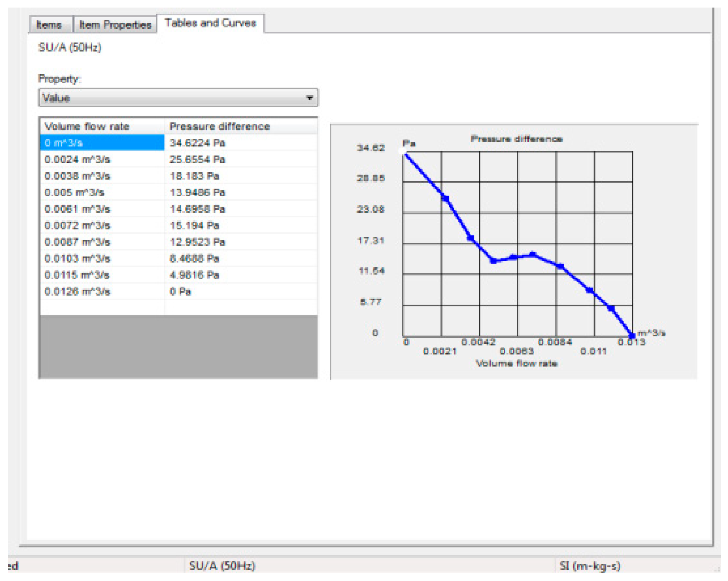Click the SI (m-kg-s) unit system in status bar
The height and width of the screenshot is (581, 728).
590,566
